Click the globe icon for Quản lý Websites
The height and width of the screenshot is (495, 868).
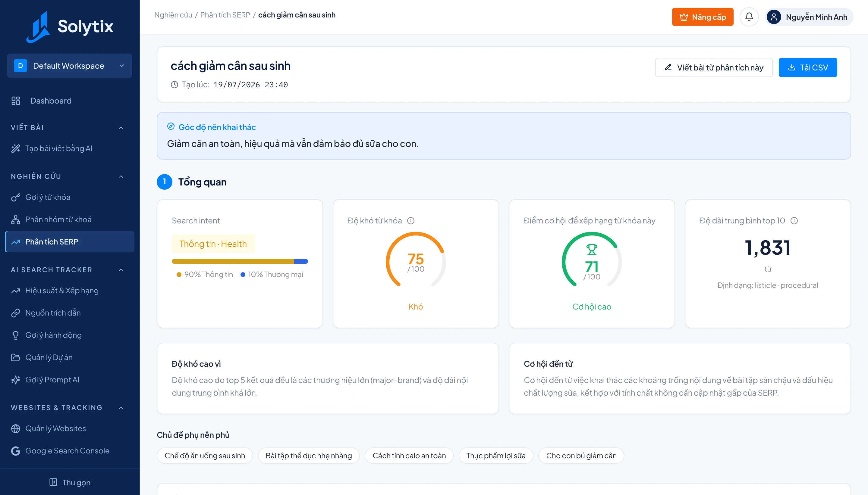tap(16, 428)
